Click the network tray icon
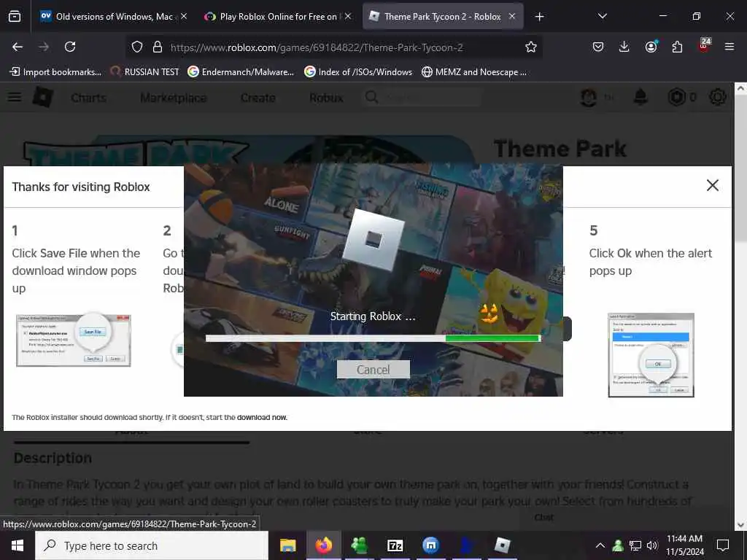This screenshot has width=747, height=560. point(635,545)
